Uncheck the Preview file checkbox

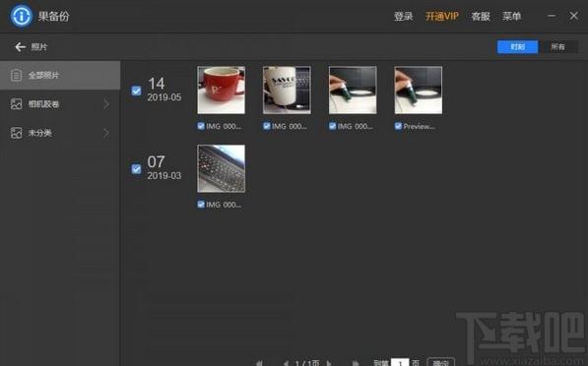(x=398, y=126)
